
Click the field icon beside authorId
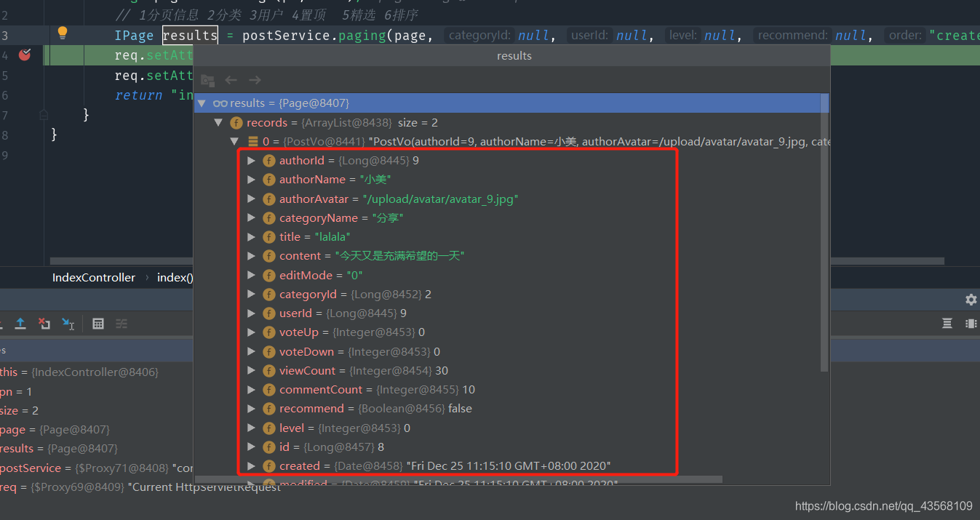coord(268,161)
